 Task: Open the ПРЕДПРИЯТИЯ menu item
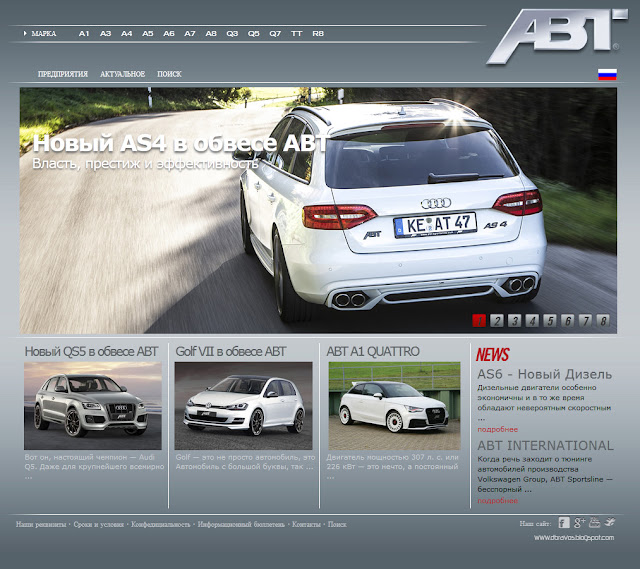coord(63,74)
